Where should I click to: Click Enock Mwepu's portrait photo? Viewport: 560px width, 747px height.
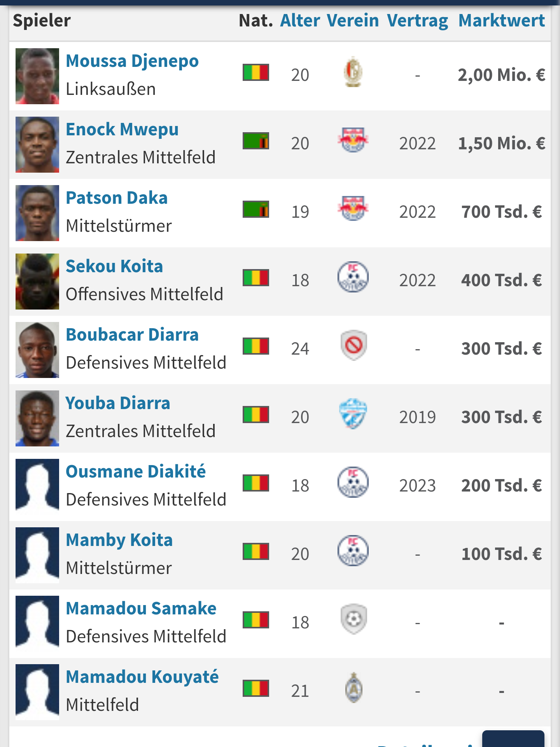(x=37, y=145)
